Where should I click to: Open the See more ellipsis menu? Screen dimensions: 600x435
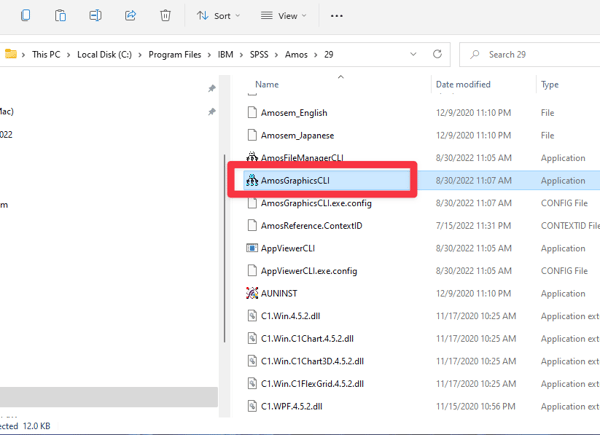pyautogui.click(x=337, y=16)
